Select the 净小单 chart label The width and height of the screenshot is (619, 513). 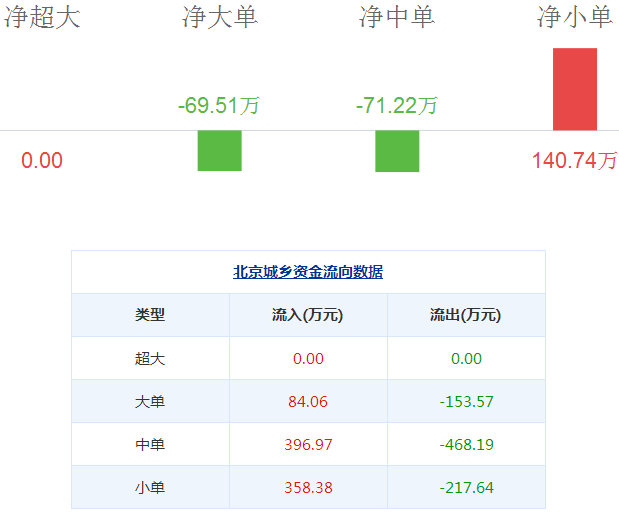click(x=575, y=17)
